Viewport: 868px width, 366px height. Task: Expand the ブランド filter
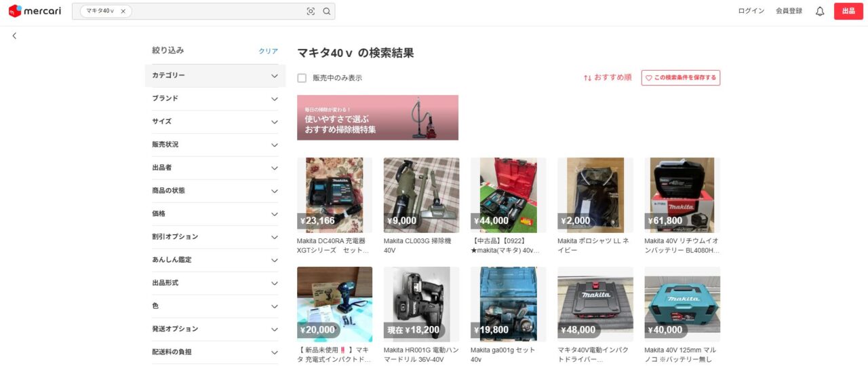[215, 98]
